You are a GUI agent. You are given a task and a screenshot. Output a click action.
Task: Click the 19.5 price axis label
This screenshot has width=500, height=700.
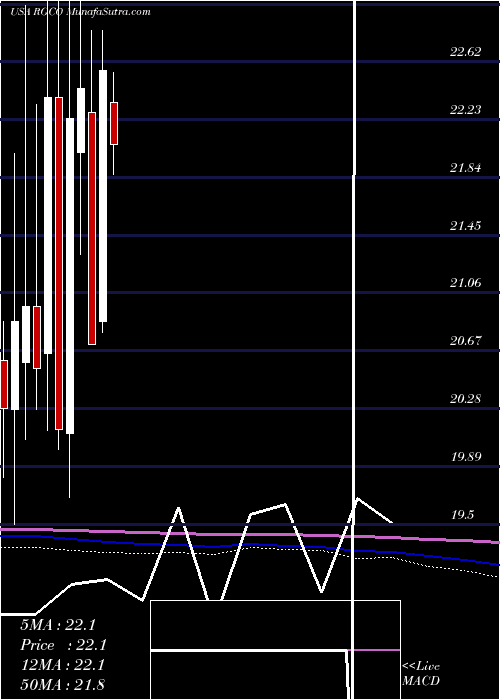(462, 515)
